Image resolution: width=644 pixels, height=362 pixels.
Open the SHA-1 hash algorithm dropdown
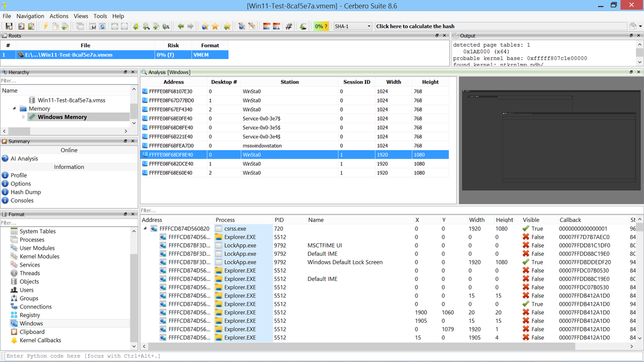point(353,26)
